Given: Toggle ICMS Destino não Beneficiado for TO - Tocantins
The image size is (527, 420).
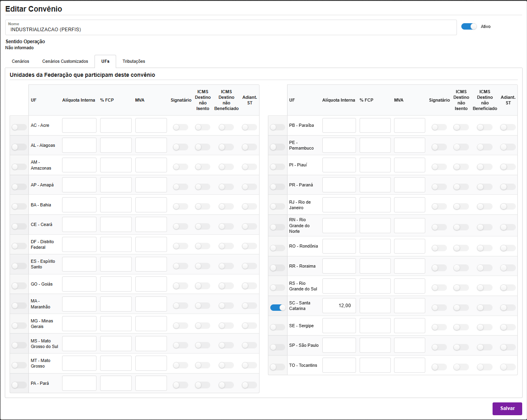Looking at the screenshot, I should (485, 367).
